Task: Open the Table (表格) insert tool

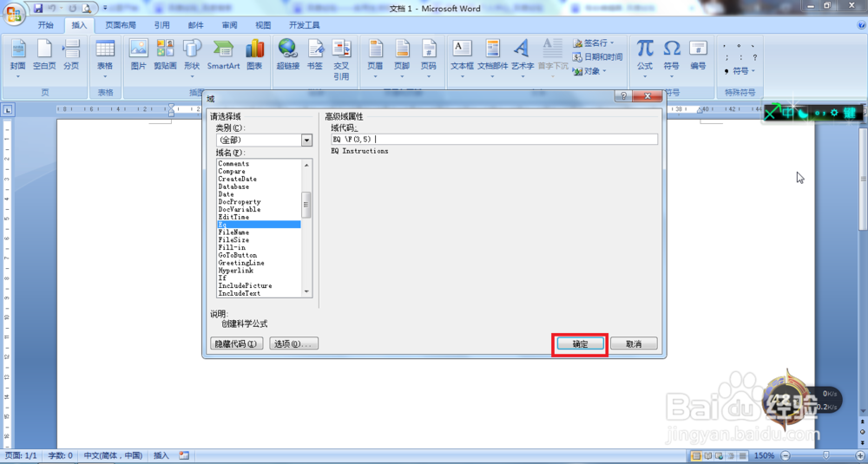Action: [105, 59]
